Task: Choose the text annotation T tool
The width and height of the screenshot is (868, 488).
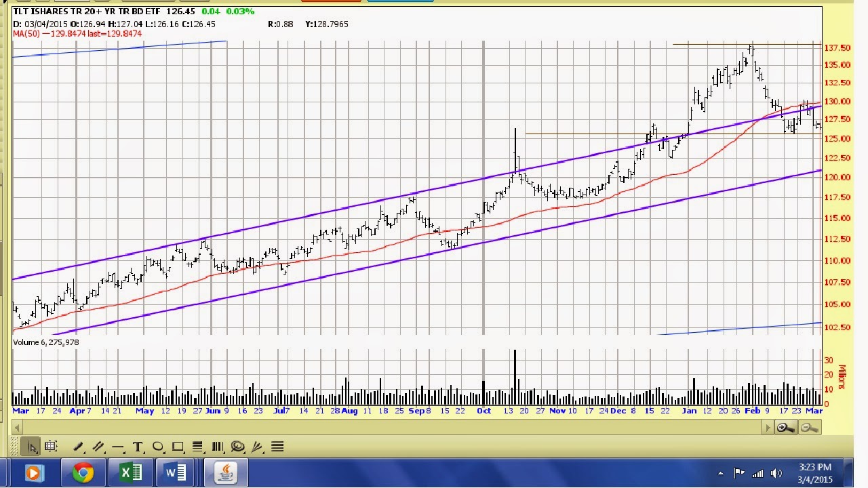Action: pyautogui.click(x=138, y=447)
